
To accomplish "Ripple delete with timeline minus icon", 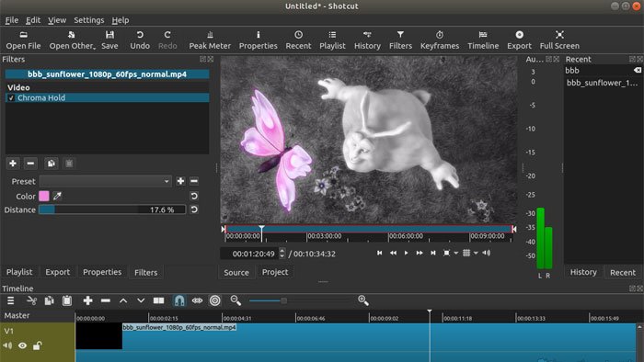I will [106, 300].
